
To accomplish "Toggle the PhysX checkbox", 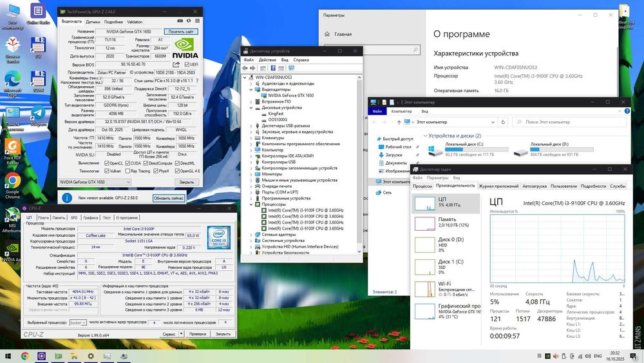I will (x=156, y=171).
